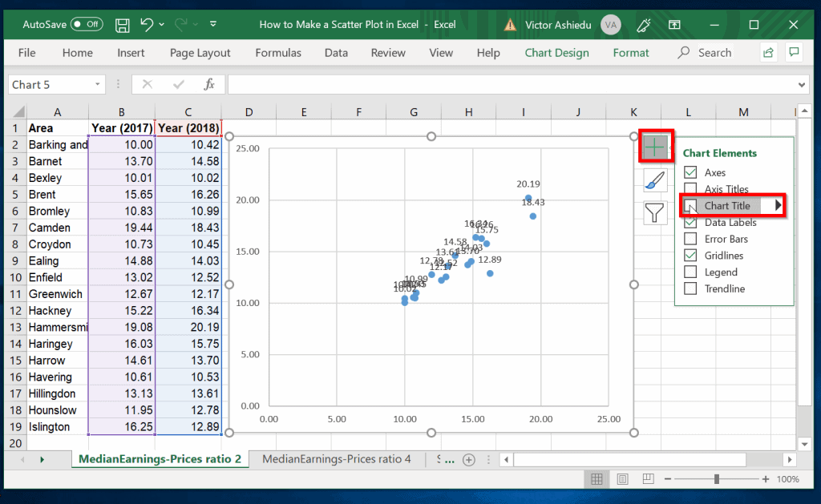Expand the Chart Title submenu arrow

click(776, 205)
